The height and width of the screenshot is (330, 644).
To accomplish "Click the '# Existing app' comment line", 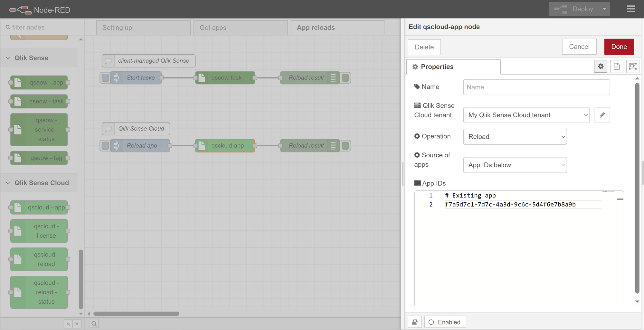I will pos(470,196).
